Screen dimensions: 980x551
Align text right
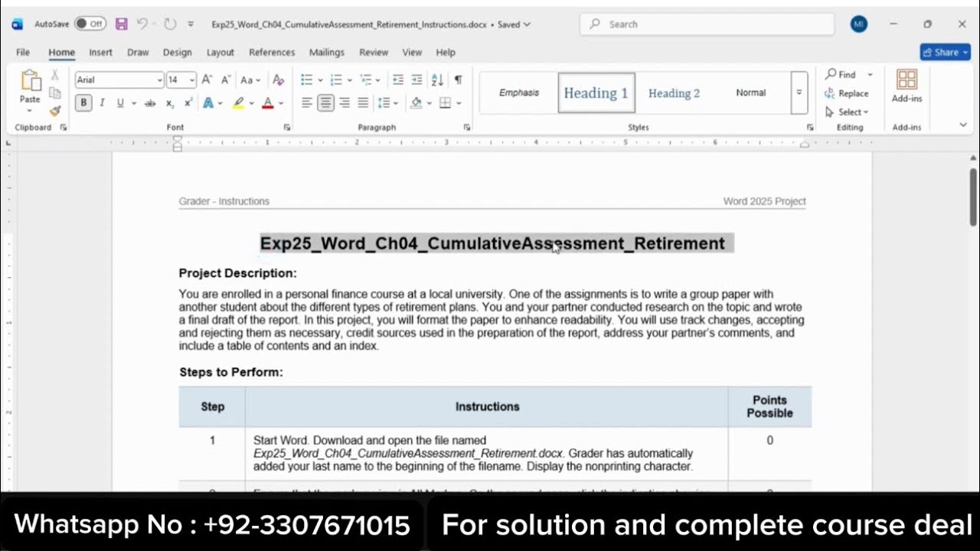click(x=345, y=103)
